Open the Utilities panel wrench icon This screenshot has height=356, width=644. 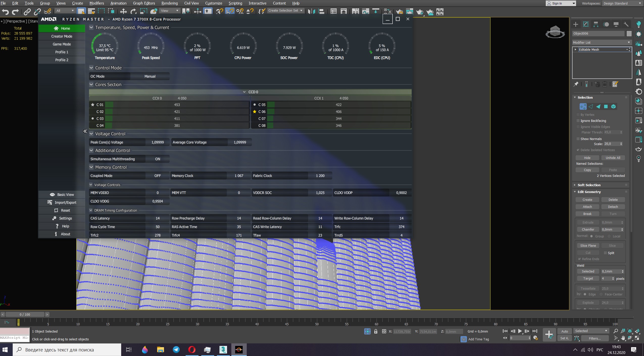(626, 24)
